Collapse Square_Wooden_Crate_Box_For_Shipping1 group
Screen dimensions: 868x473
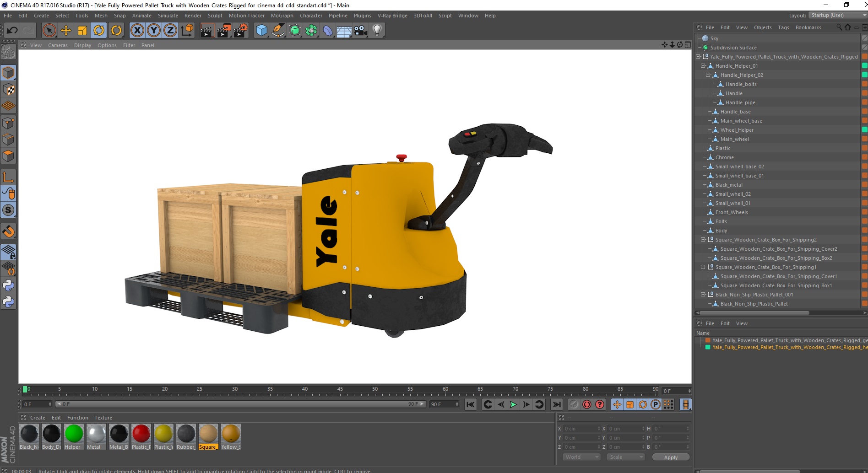click(x=703, y=267)
